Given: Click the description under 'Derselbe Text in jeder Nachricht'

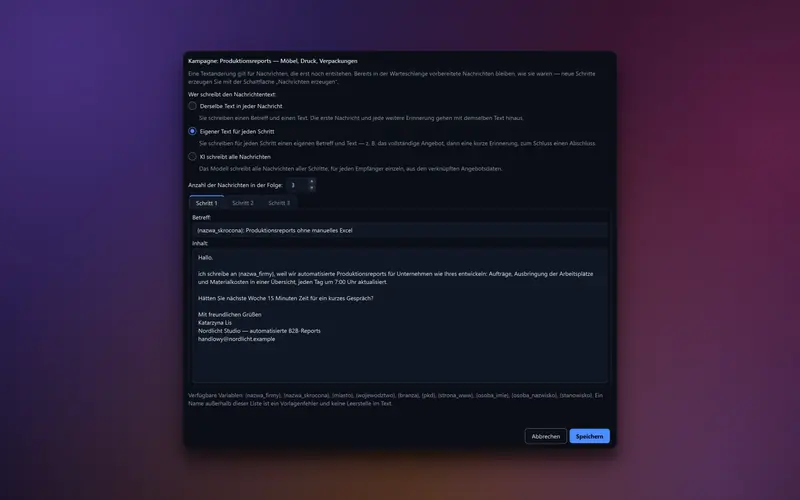Looking at the screenshot, I should pyautogui.click(x=361, y=118).
